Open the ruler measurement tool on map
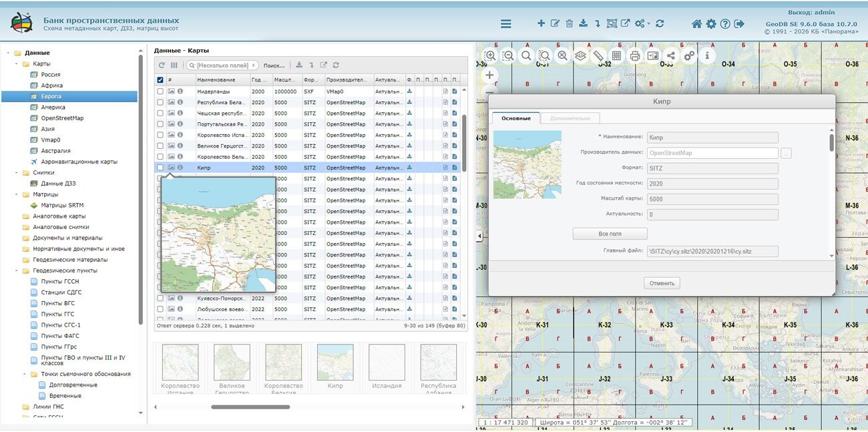The width and height of the screenshot is (868, 432). (598, 55)
